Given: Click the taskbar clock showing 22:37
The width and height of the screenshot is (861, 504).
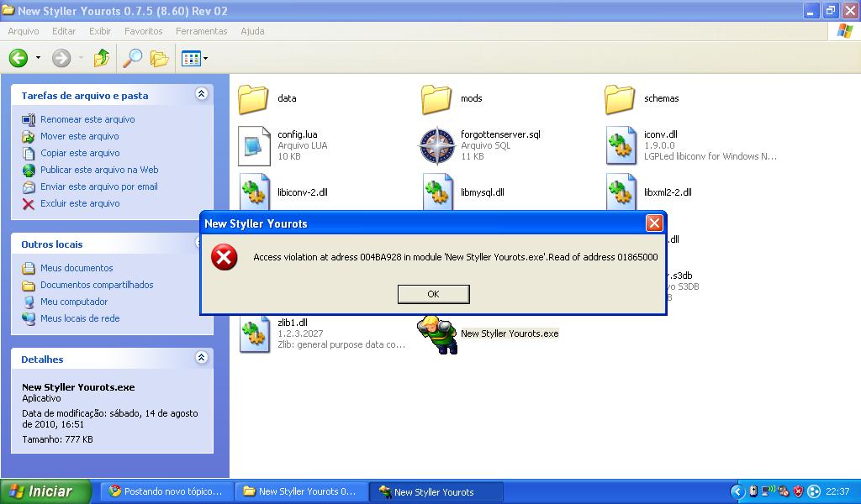Looking at the screenshot, I should click(x=838, y=491).
